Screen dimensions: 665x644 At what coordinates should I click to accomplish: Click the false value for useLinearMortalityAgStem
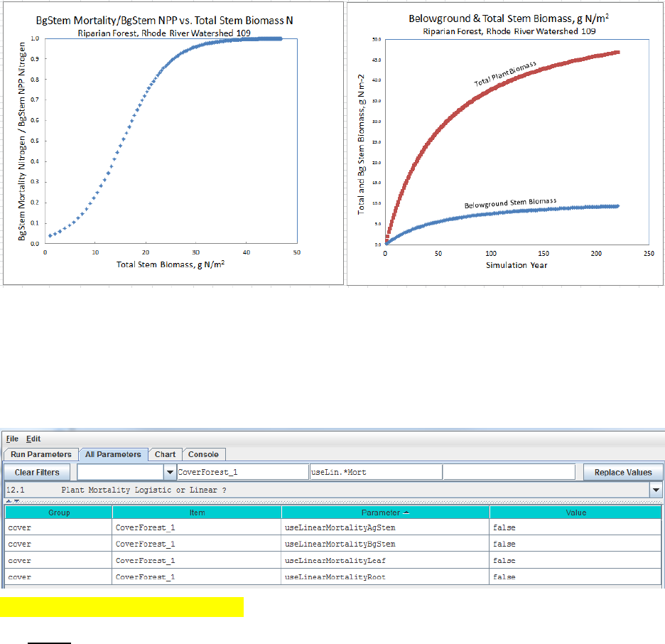(x=575, y=527)
